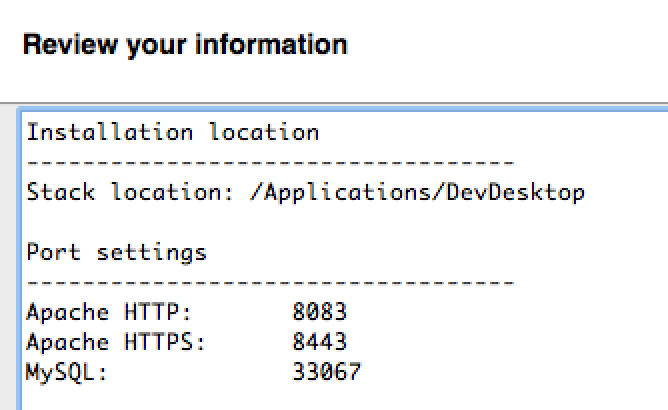Screen dimensions: 668x410
Task: Click the Apache HTTP port value 8083
Action: coord(320,312)
